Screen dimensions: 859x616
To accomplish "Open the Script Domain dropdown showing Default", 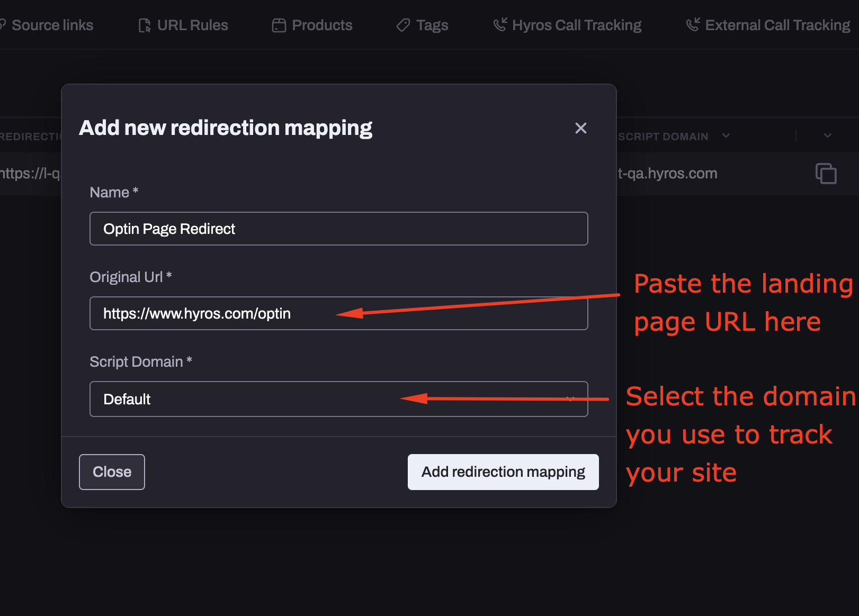I will [x=338, y=398].
